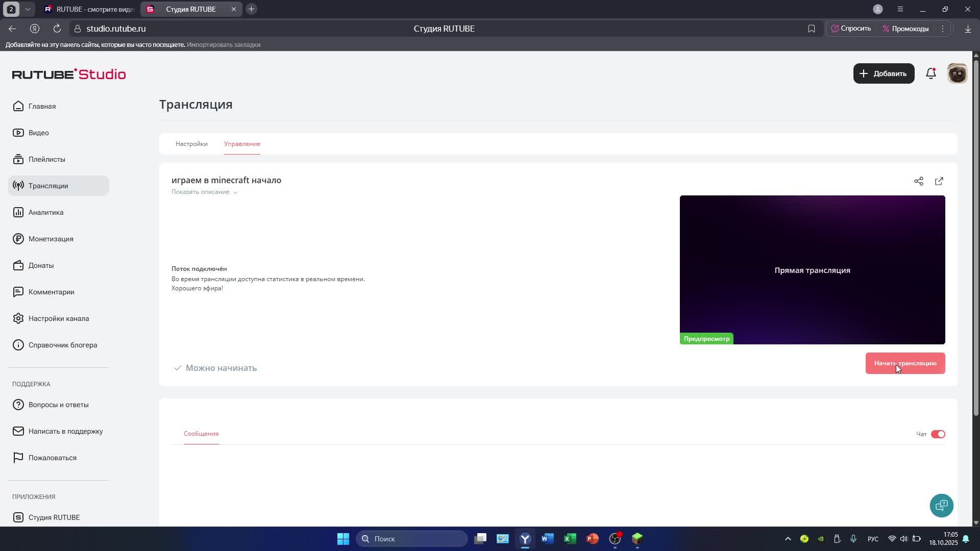Screen dimensions: 980x551
Task: Open stream in new window icon
Action: click(x=939, y=181)
